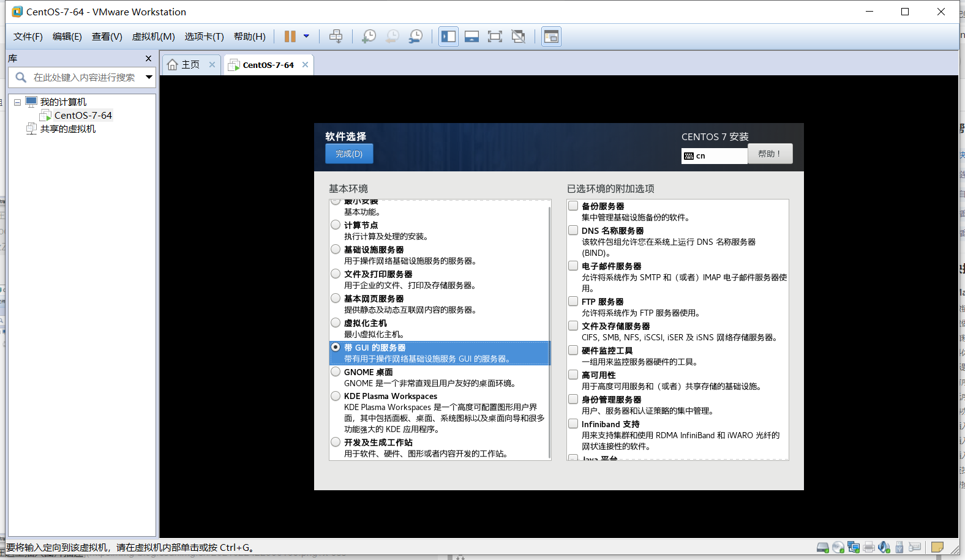Toggle the library sidebar view icon
Screen dimensions: 965x560
448,37
